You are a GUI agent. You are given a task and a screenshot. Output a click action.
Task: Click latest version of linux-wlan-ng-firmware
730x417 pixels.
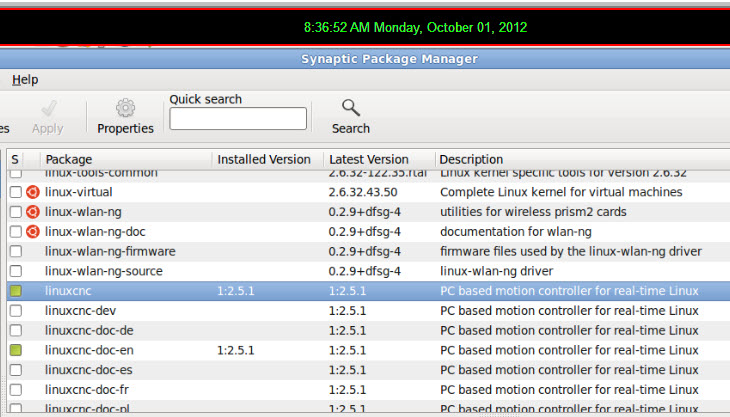click(x=365, y=251)
